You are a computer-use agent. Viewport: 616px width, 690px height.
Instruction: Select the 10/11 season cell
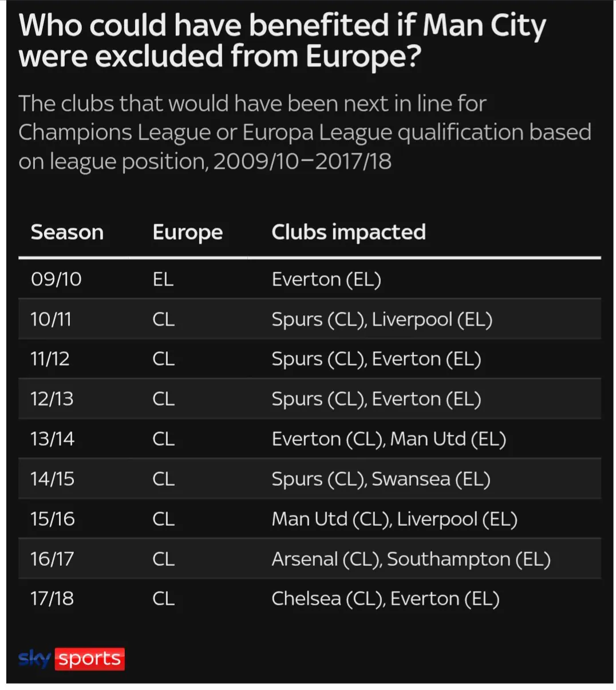tap(51, 319)
